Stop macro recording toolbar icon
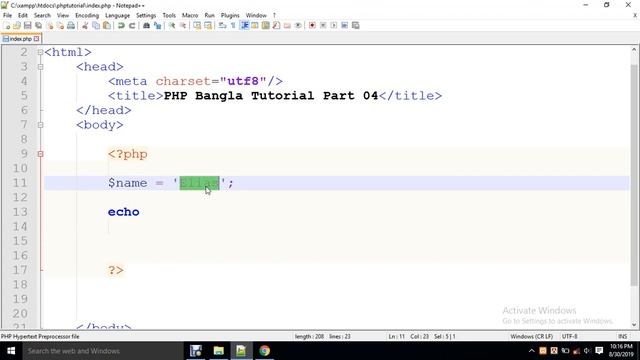Image resolution: width=640 pixels, height=360 pixels. pyautogui.click(x=323, y=25)
